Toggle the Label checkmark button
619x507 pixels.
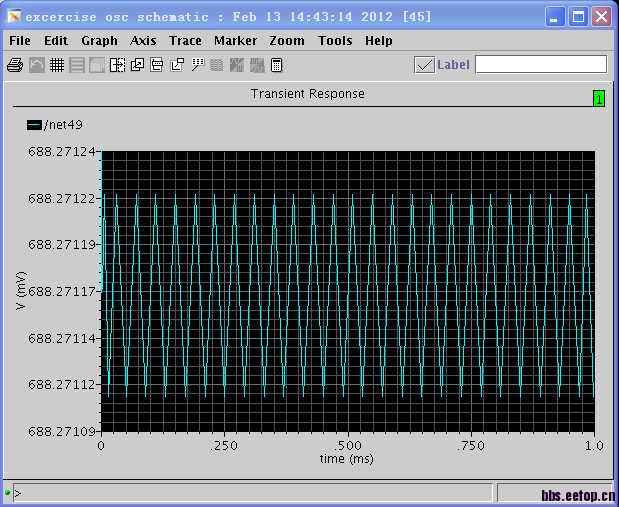pos(424,65)
